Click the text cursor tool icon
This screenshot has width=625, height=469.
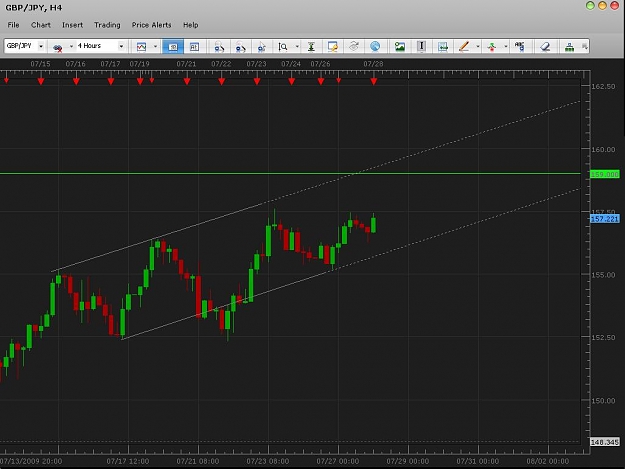point(421,47)
